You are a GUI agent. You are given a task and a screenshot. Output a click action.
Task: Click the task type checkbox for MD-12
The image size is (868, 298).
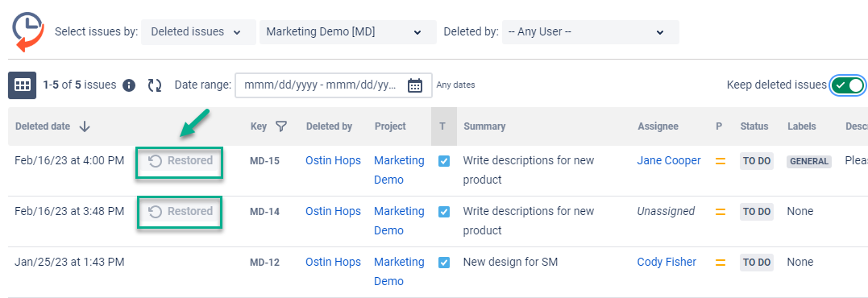point(444,263)
